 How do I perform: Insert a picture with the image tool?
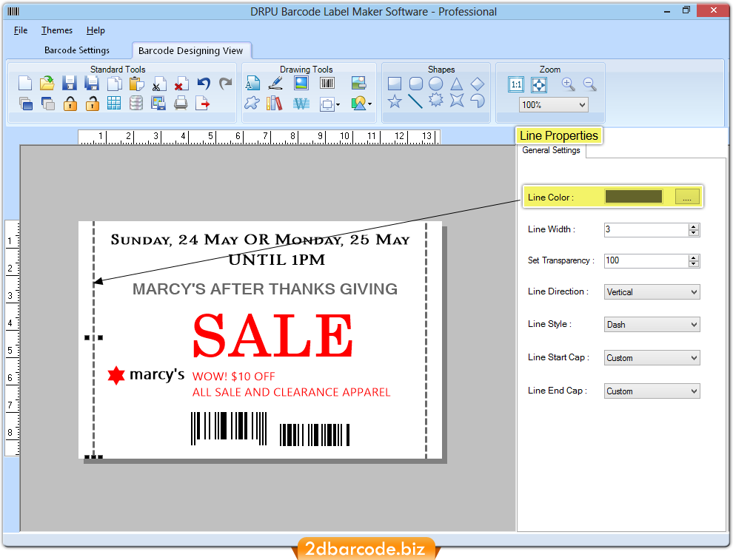(x=301, y=83)
